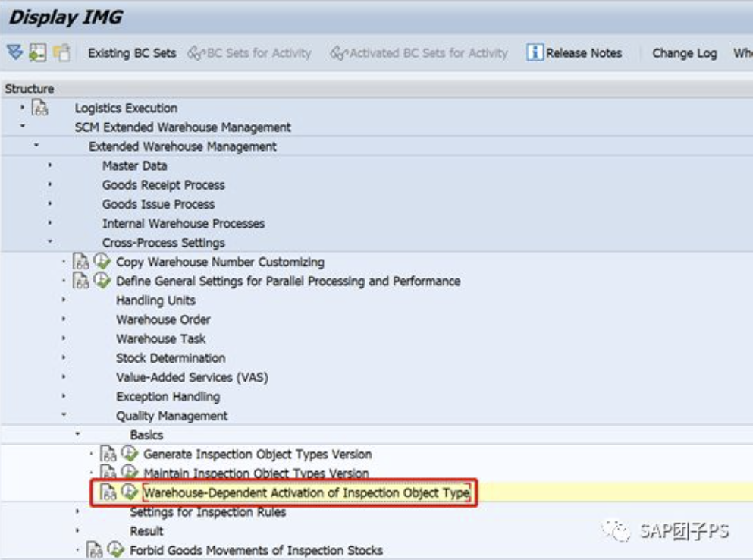Collapse the Quality Management node
The height and width of the screenshot is (560, 756).
point(64,414)
